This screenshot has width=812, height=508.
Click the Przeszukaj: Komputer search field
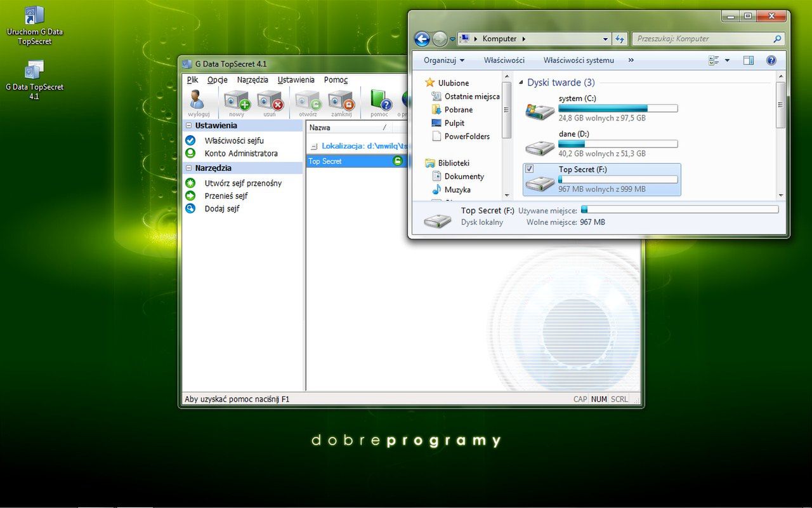click(702, 39)
